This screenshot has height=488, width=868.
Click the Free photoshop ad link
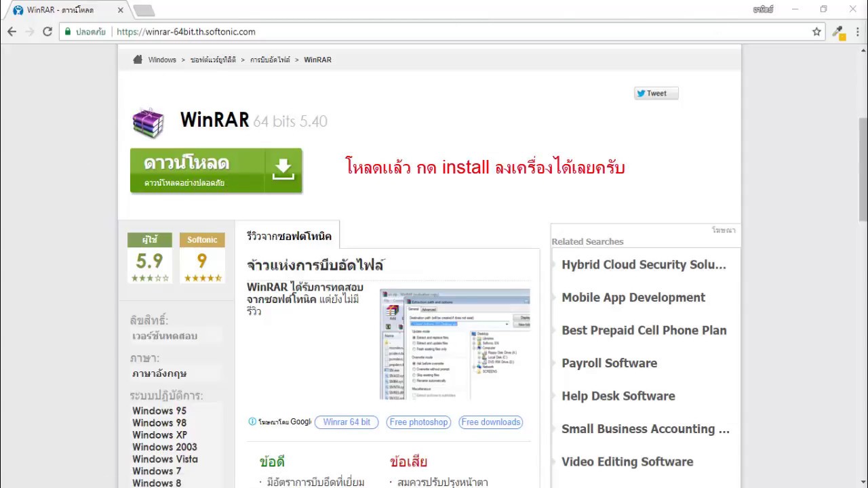pyautogui.click(x=418, y=422)
